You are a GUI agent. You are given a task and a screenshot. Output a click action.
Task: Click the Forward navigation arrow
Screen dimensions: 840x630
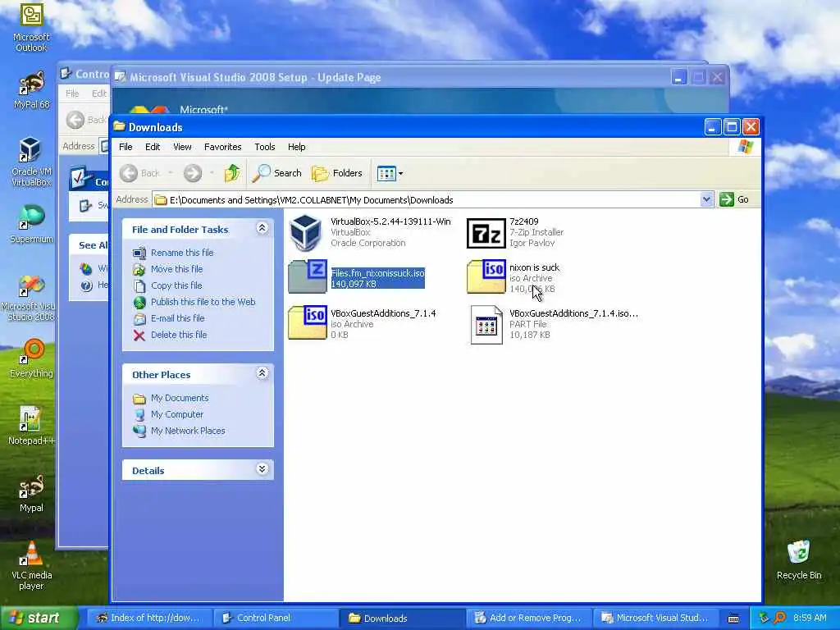click(193, 173)
